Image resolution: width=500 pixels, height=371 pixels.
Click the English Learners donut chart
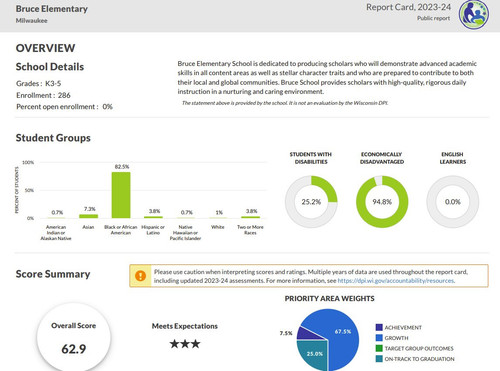[453, 202]
